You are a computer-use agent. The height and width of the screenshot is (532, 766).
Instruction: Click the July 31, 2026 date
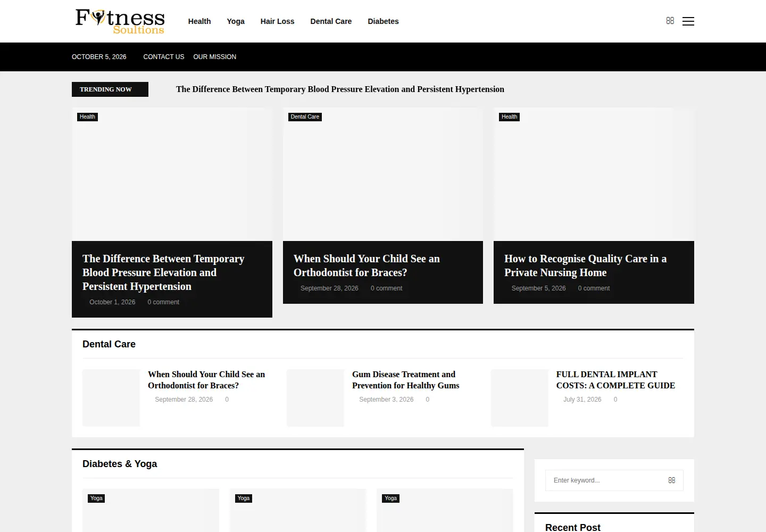pos(582,400)
